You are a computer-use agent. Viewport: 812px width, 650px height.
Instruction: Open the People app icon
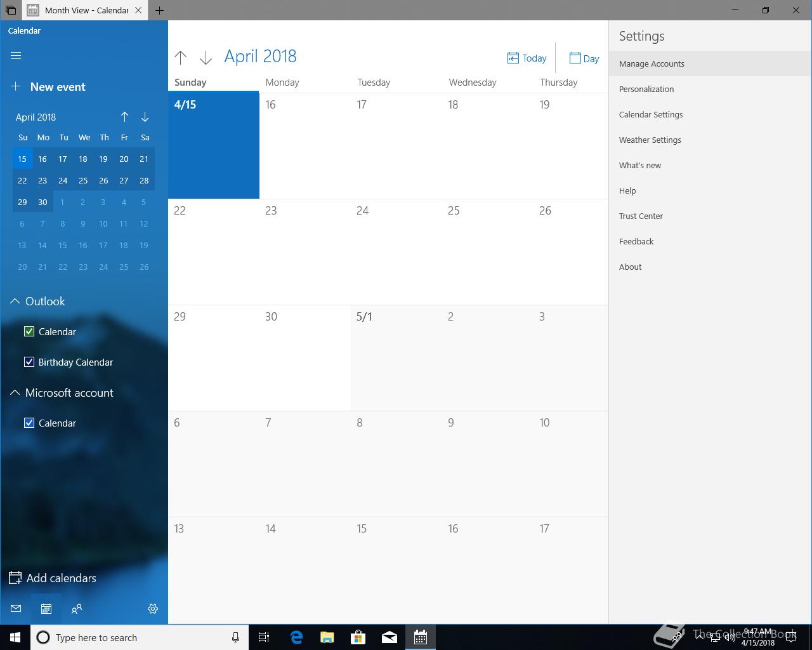[77, 609]
